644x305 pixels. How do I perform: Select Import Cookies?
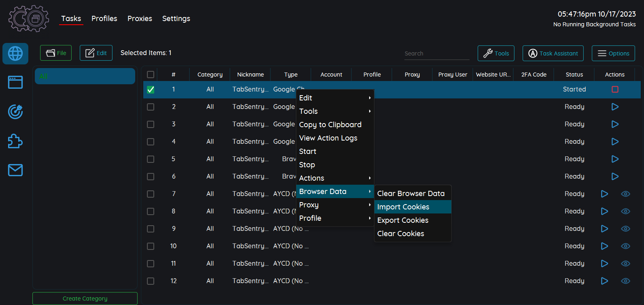[413, 207]
